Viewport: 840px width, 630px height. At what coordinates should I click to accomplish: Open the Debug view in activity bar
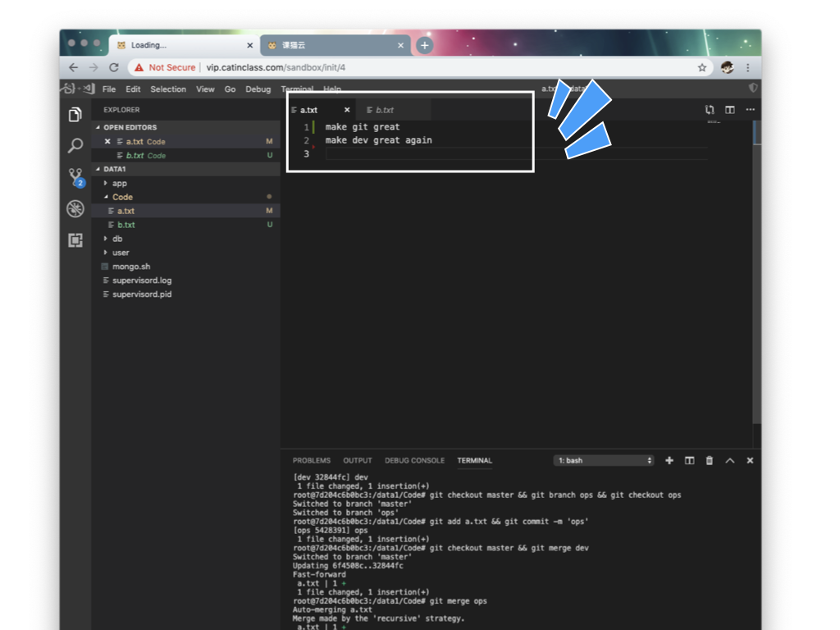pyautogui.click(x=75, y=208)
